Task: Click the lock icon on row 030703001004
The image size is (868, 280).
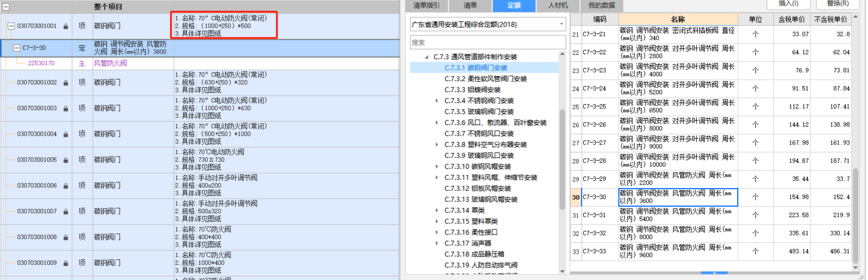Action: click(66, 134)
